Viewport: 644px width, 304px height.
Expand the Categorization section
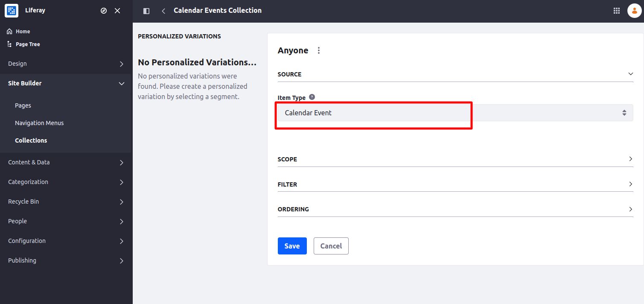(66, 182)
